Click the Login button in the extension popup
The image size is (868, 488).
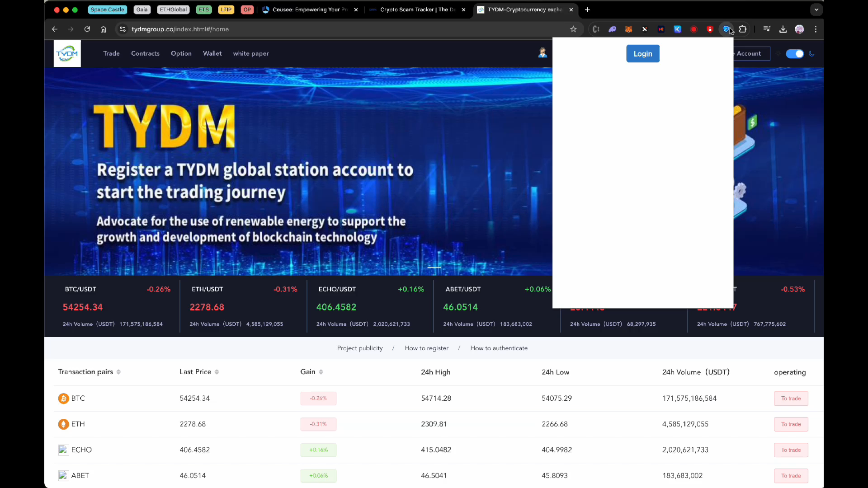click(x=642, y=54)
